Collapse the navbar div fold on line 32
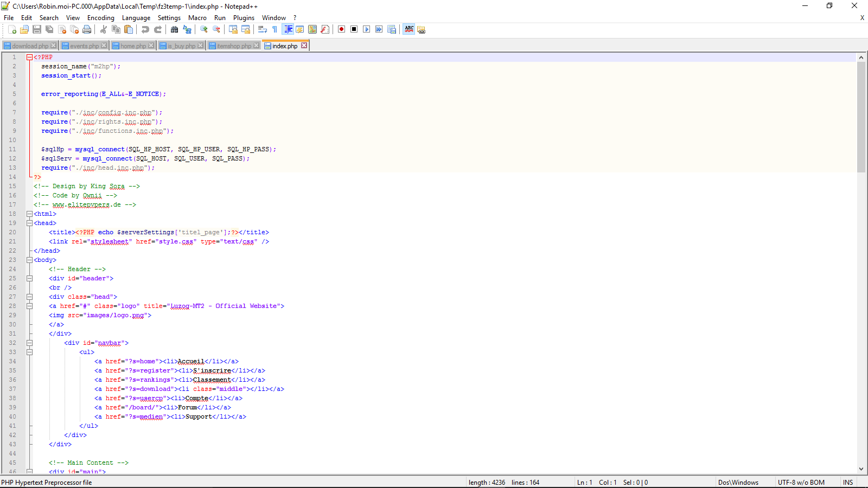Image resolution: width=868 pixels, height=488 pixels. click(x=30, y=343)
